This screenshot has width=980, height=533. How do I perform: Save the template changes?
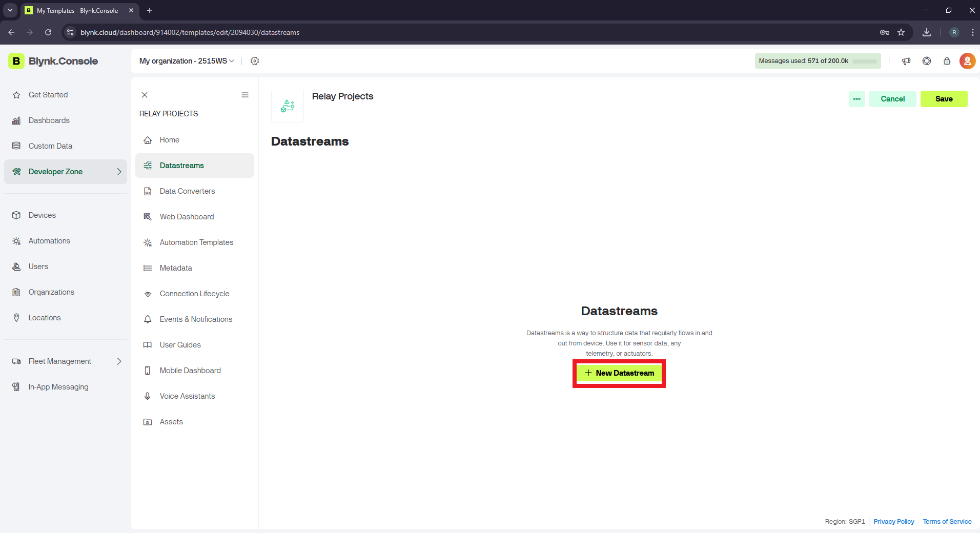click(x=944, y=99)
